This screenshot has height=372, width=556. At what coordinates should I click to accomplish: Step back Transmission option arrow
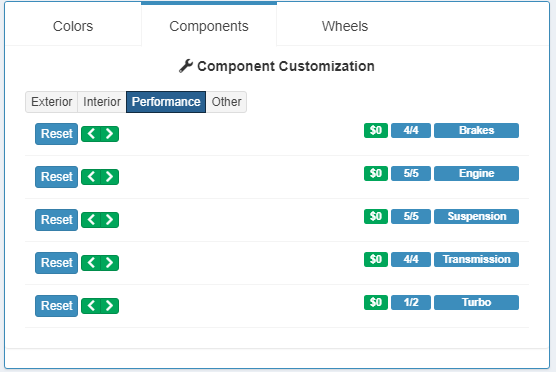click(x=91, y=263)
